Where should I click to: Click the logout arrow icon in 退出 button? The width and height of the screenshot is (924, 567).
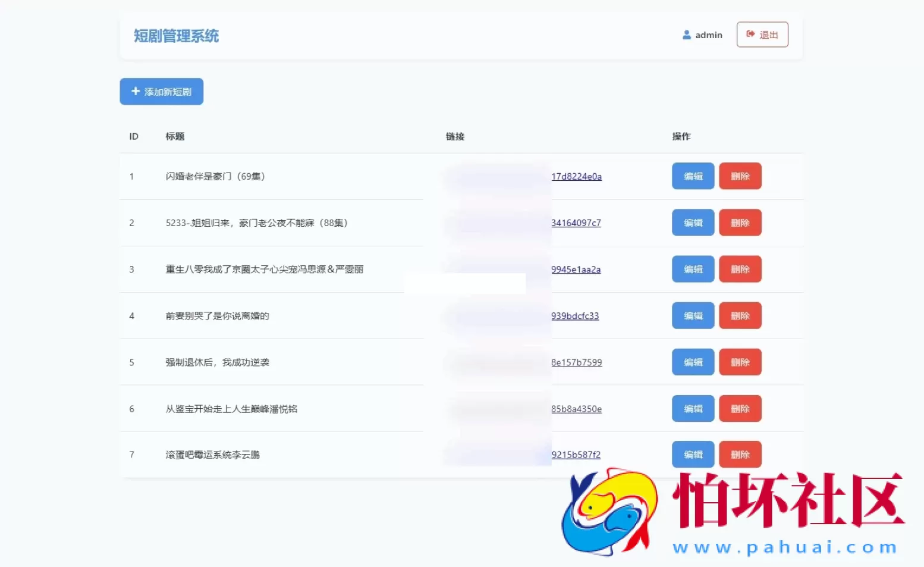(x=750, y=35)
